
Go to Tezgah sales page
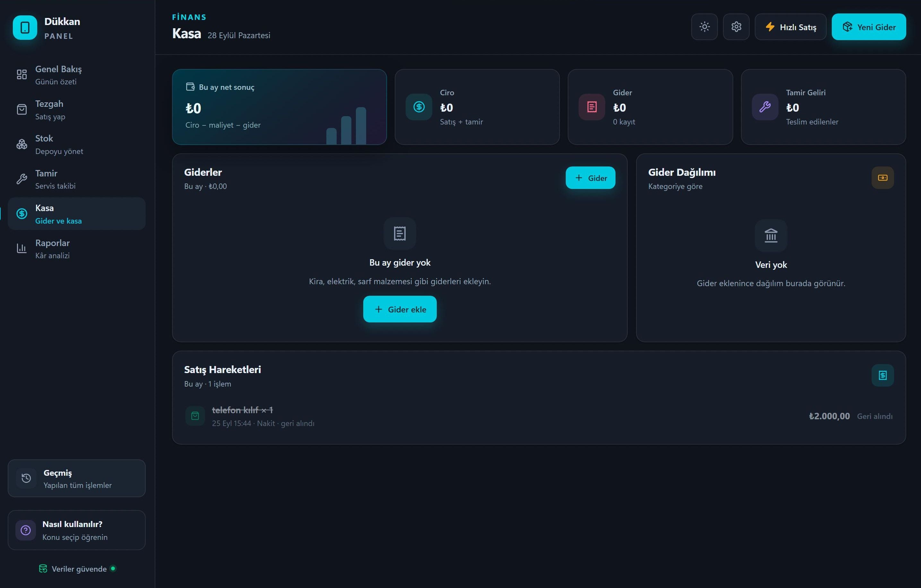(76, 110)
